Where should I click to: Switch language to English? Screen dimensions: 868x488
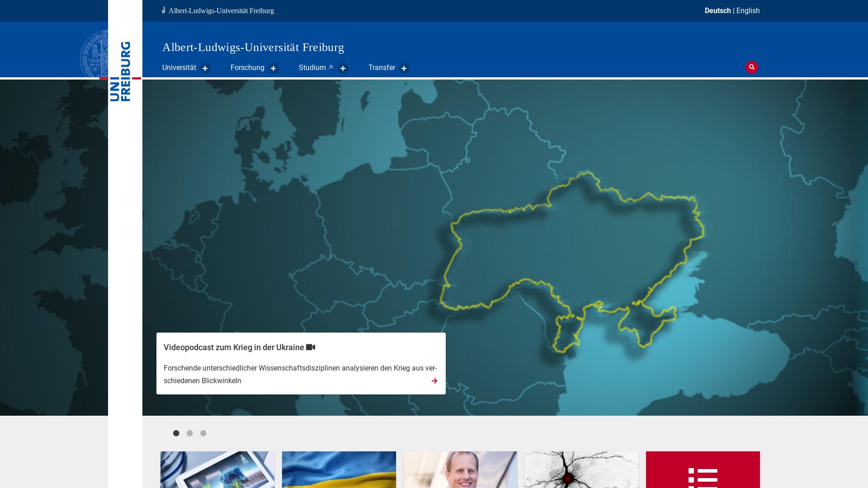point(747,10)
